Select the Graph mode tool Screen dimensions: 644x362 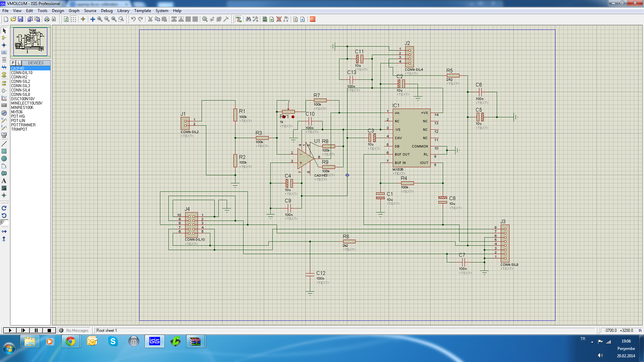click(x=4, y=98)
